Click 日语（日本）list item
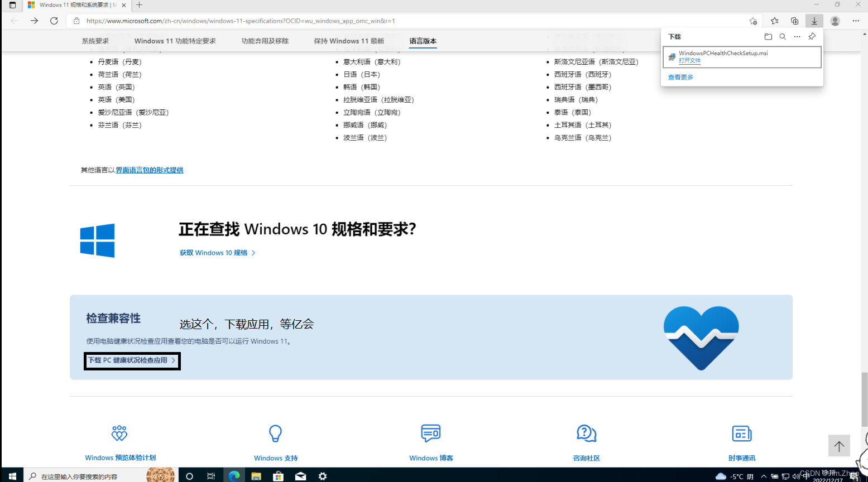Screen dimensions: 868x482 pos(361,74)
